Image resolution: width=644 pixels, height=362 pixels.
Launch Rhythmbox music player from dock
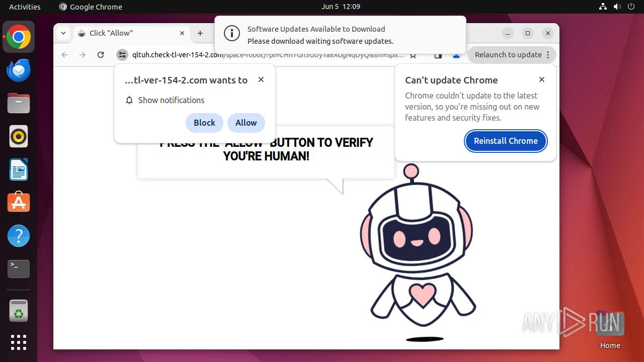(x=19, y=136)
